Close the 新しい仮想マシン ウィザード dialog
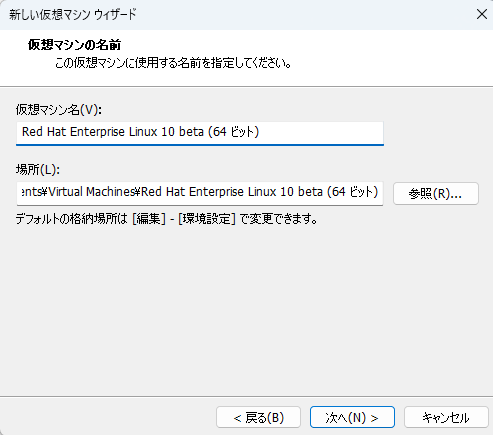This screenshot has width=493, height=435. pos(482,14)
